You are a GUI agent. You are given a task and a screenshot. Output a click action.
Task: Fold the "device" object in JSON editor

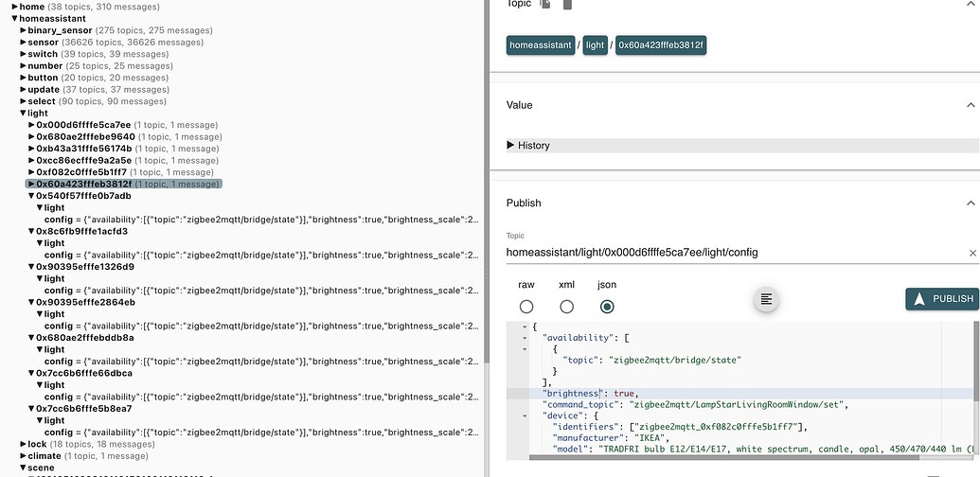click(525, 415)
